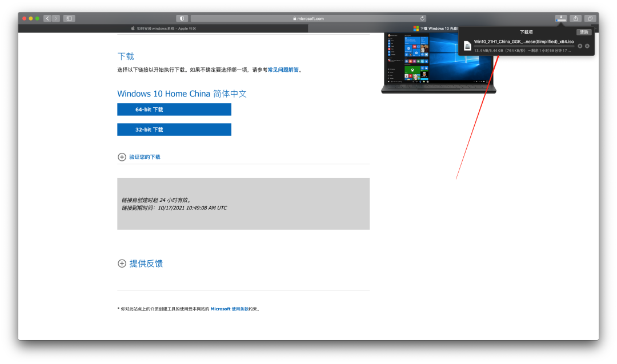Click the link expiry time text
The width and height of the screenshot is (617, 364).
[x=174, y=208]
